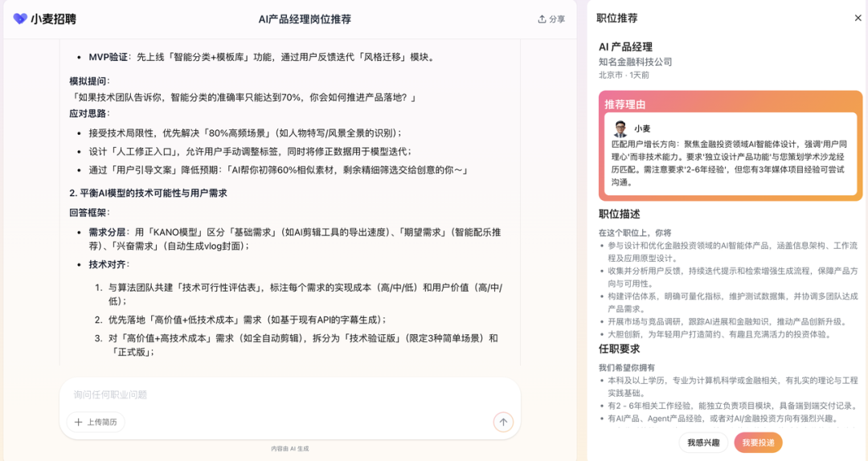868x461 pixels.
Task: Click the 北京市 · 1天前 location line
Action: coord(624,75)
